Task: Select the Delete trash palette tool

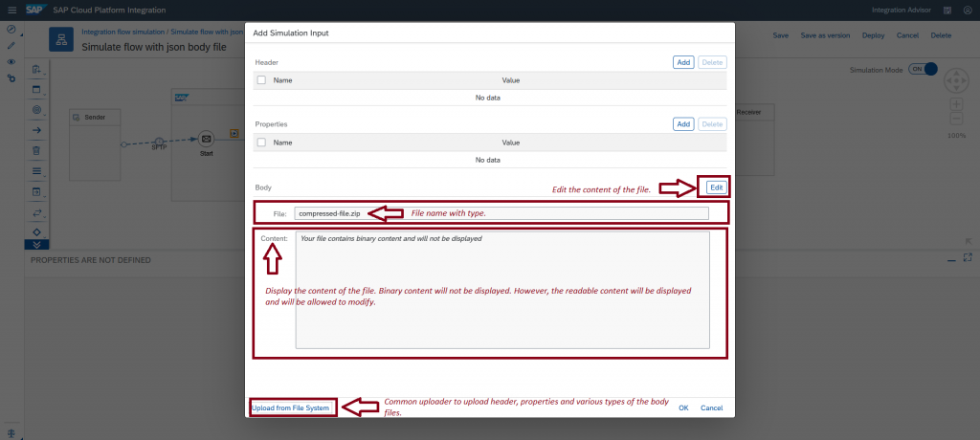Action: coord(36,150)
